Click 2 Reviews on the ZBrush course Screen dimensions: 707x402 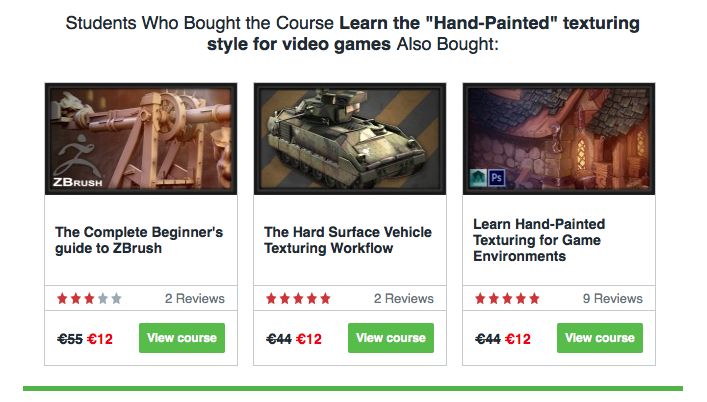(x=194, y=298)
